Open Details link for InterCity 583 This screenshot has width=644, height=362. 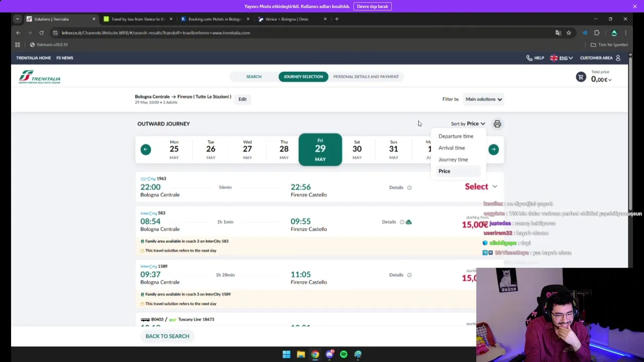(389, 222)
